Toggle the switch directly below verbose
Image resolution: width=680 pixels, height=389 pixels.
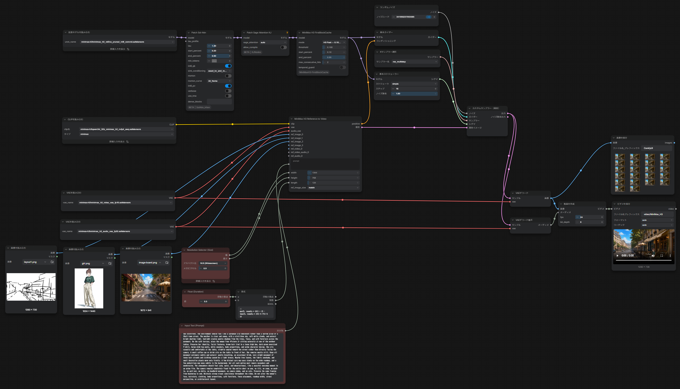tap(228, 96)
